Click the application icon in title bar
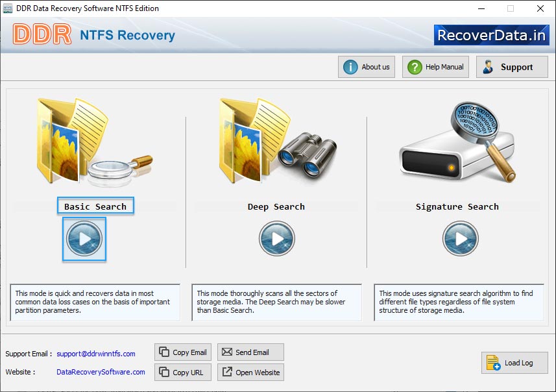Screen dimensions: 556x392 coord(8,8)
